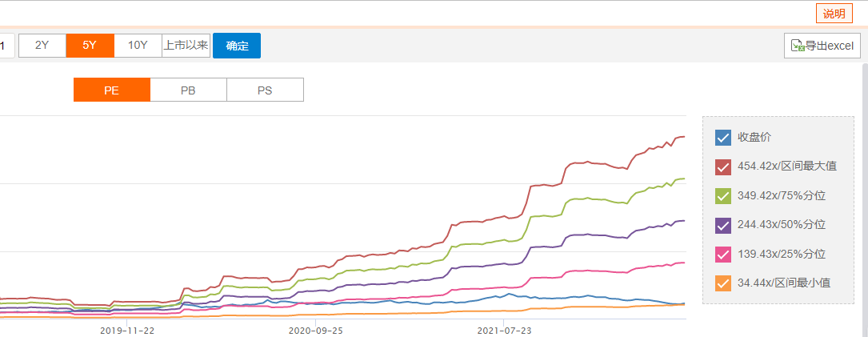This screenshot has height=337, width=868.
Task: Select the PS valuation tab
Action: 265,90
